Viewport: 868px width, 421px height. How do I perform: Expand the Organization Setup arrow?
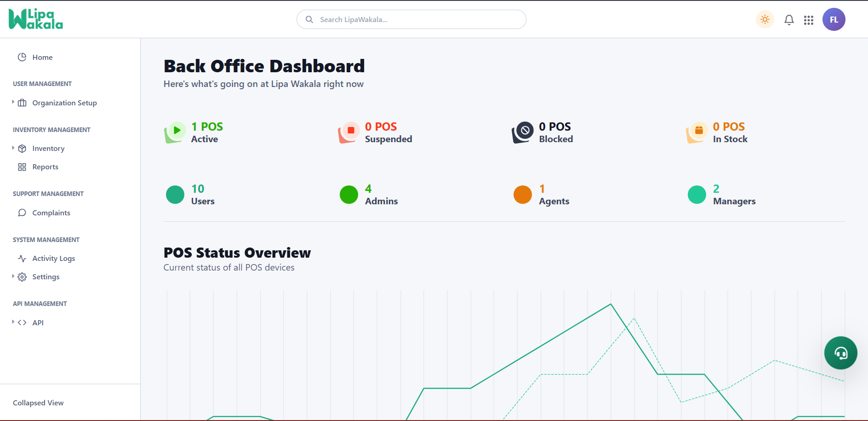tap(13, 102)
